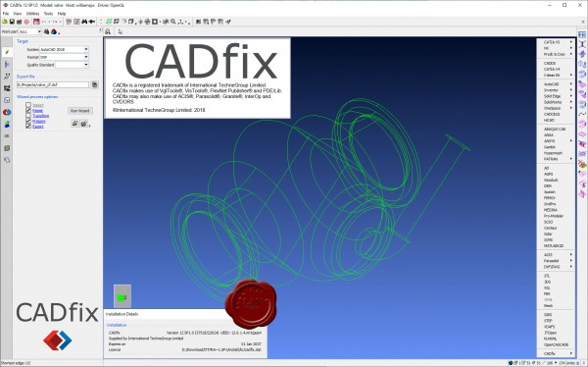Click the rocket icon at toolbar end

point(228,22)
